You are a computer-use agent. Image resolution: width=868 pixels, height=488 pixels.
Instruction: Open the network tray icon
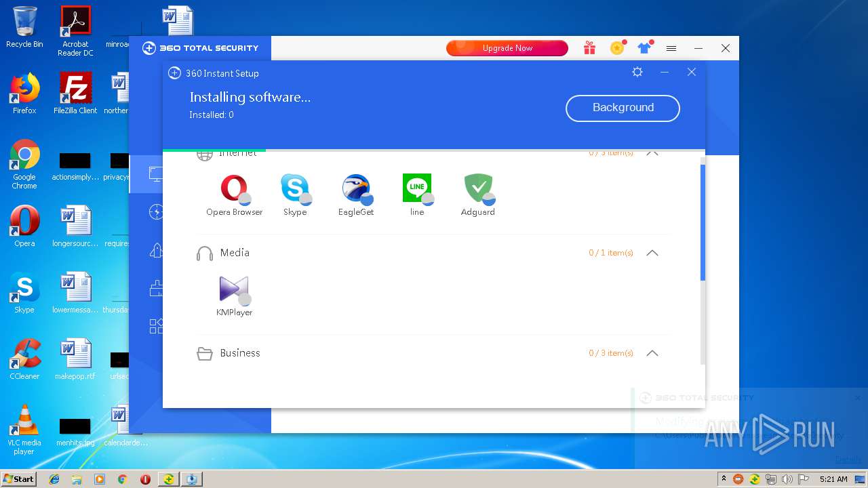coord(771,479)
